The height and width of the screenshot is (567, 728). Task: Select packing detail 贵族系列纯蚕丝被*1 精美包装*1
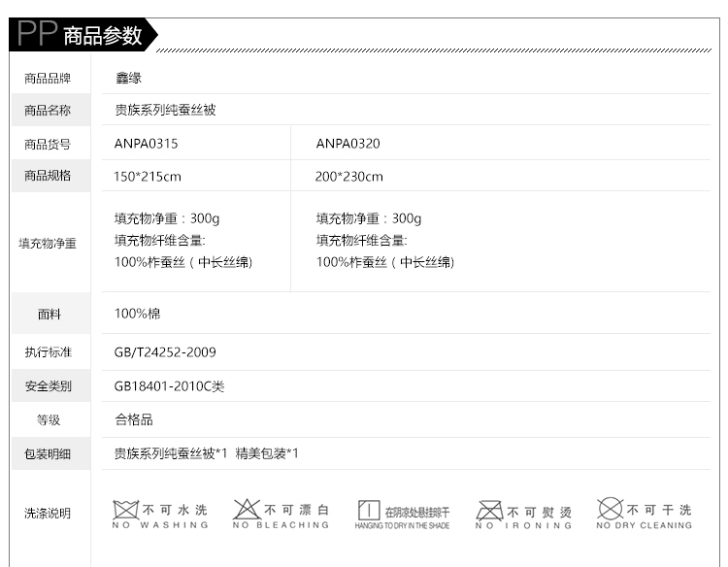tap(207, 452)
